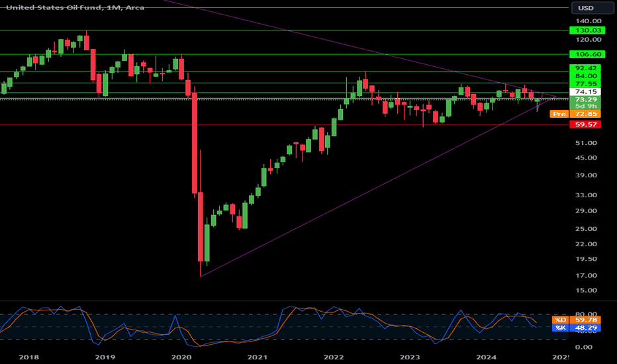Click the United States Oil Fund chart title

point(75,7)
